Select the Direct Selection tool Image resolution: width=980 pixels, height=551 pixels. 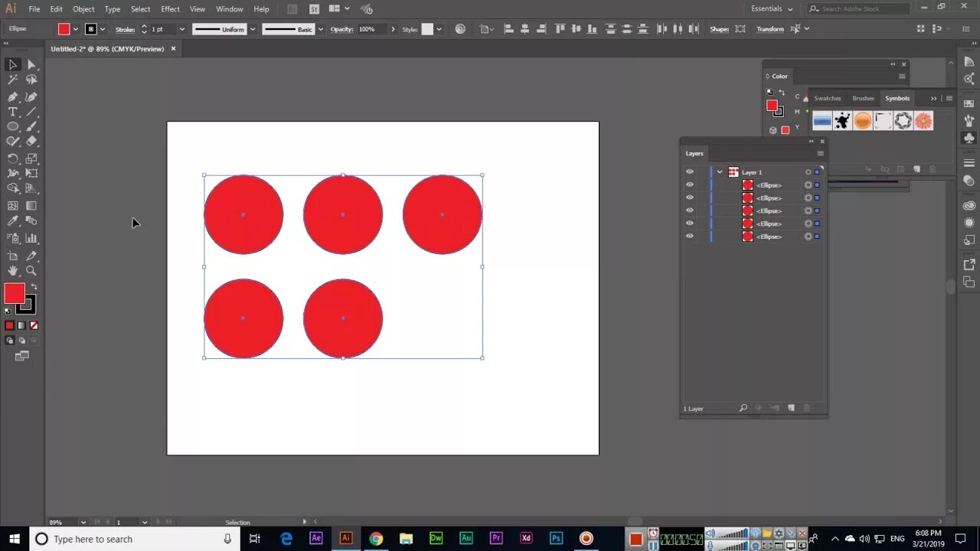(x=31, y=65)
